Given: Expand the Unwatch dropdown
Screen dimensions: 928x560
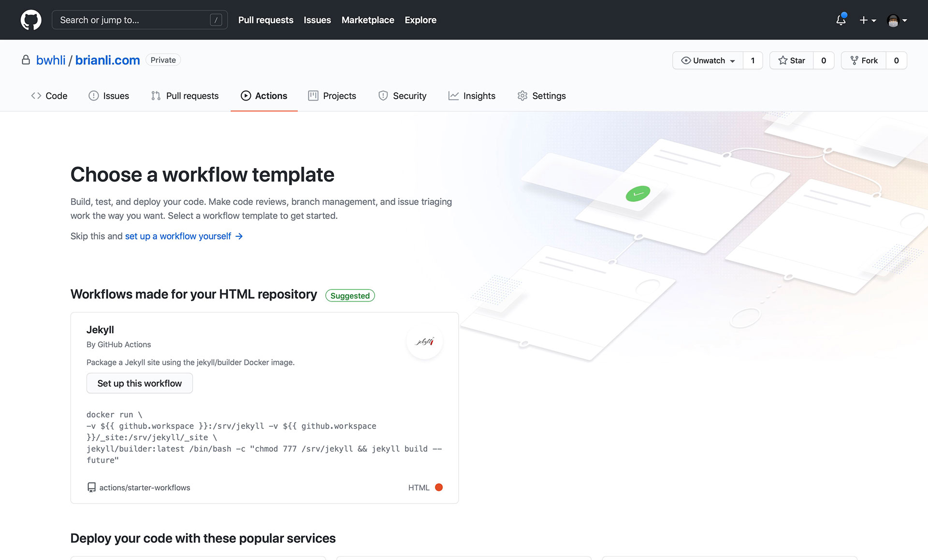Looking at the screenshot, I should tap(708, 60).
